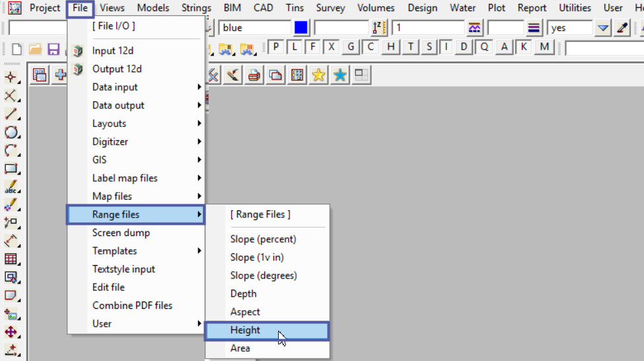Click the linestyle wave icon
This screenshot has width=644, height=361.
474,28
